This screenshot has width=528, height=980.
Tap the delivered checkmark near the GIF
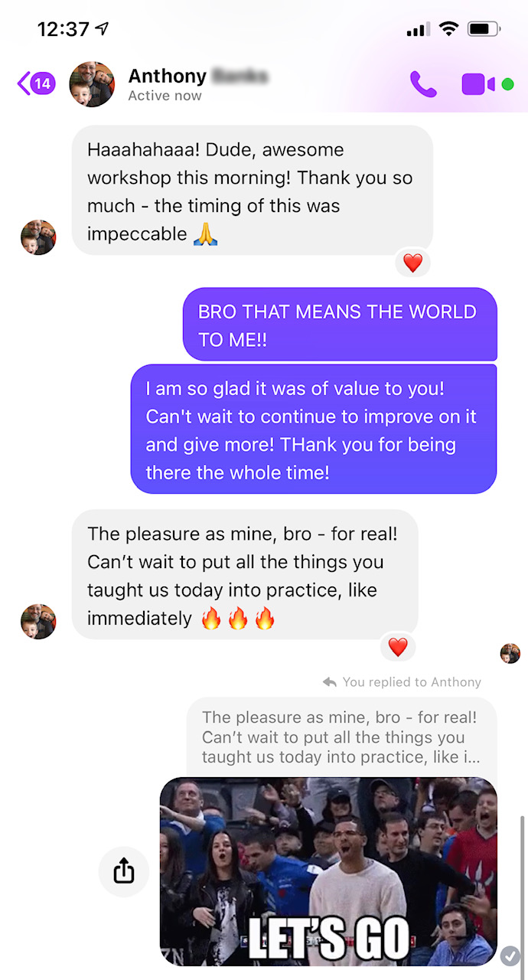click(510, 955)
